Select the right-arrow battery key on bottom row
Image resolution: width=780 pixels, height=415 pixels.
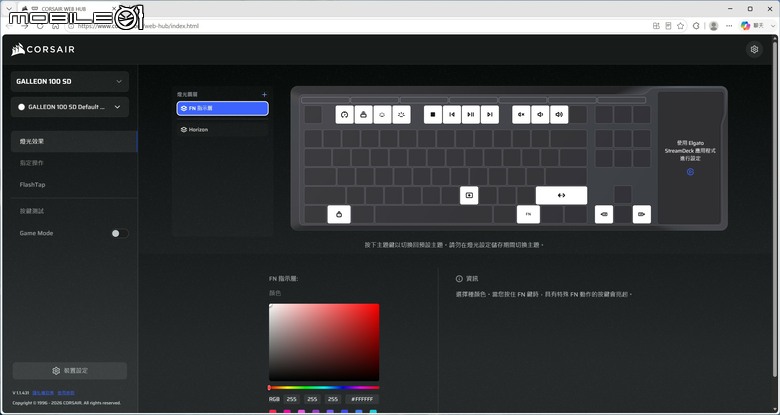tap(642, 214)
